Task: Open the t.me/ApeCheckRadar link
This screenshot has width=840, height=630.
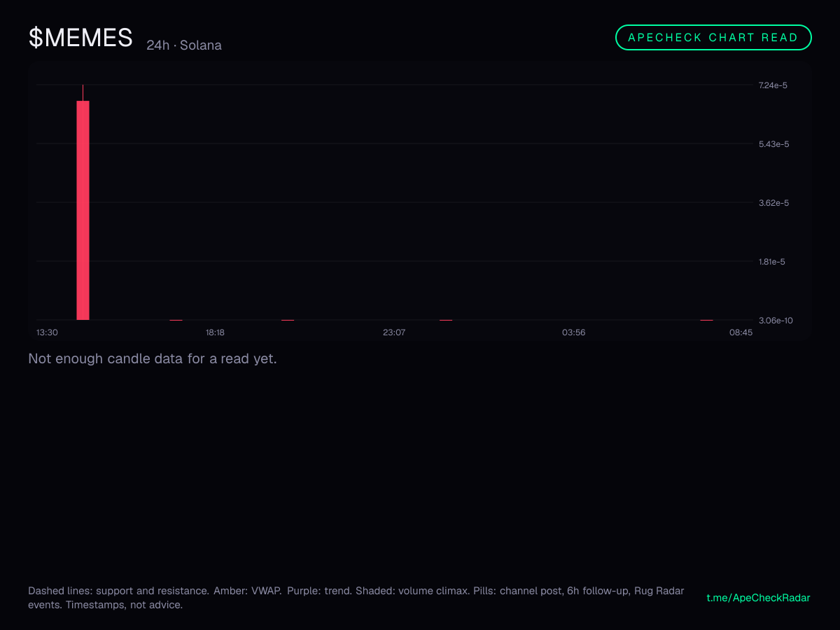Action: coord(759,598)
